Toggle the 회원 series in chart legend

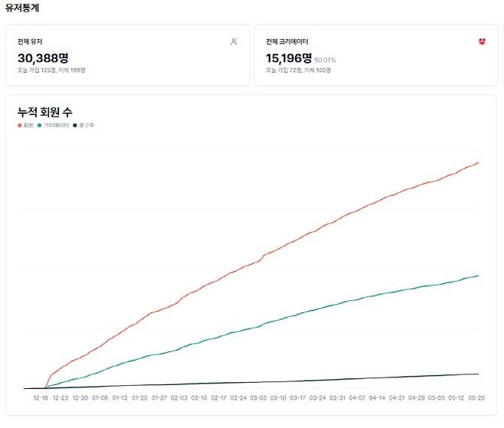click(26, 125)
